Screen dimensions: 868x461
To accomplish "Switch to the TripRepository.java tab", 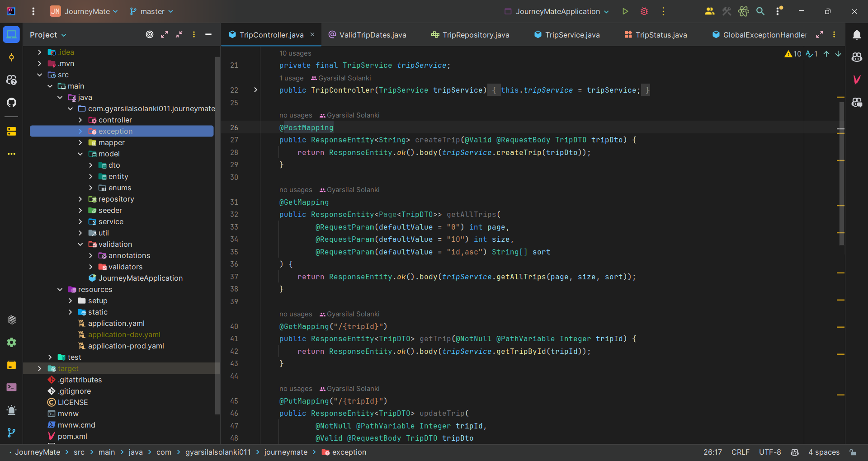I will pos(476,35).
